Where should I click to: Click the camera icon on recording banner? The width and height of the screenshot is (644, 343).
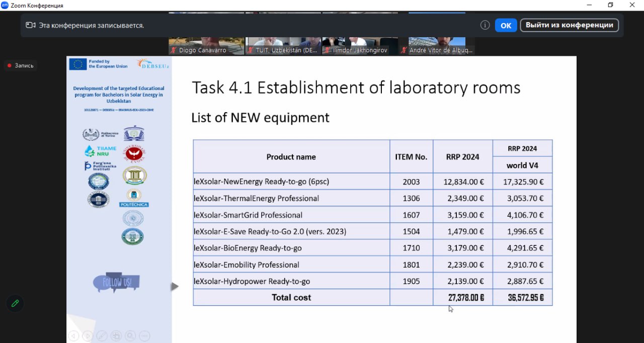[x=31, y=25]
